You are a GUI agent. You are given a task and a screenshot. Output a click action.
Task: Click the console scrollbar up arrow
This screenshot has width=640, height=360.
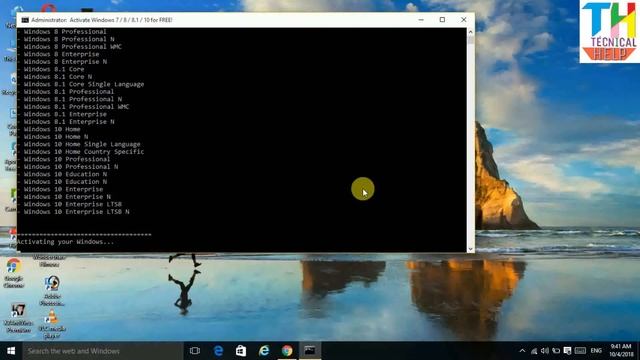click(x=470, y=32)
